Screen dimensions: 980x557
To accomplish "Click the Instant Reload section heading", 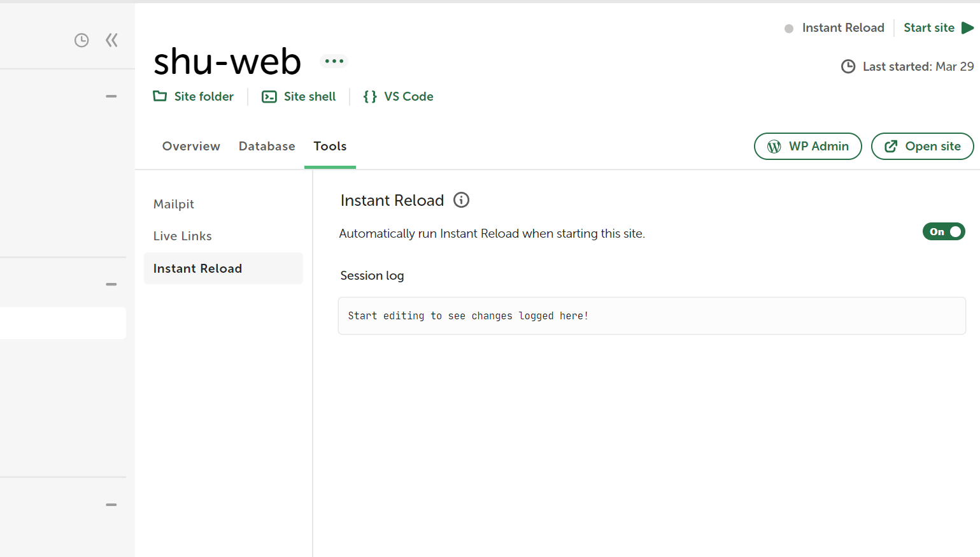I will [392, 200].
